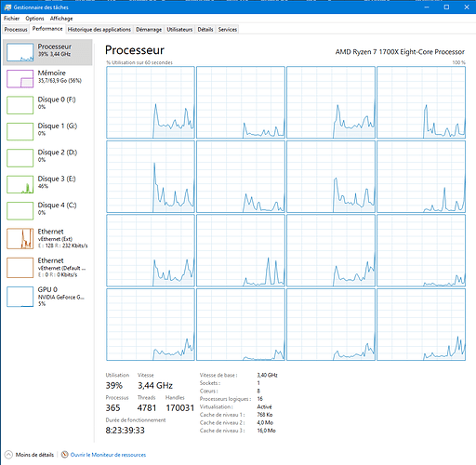Viewport: 476px width, 465px height.
Task: Select the Mémoire usage thumbnail graph
Action: 20,79
